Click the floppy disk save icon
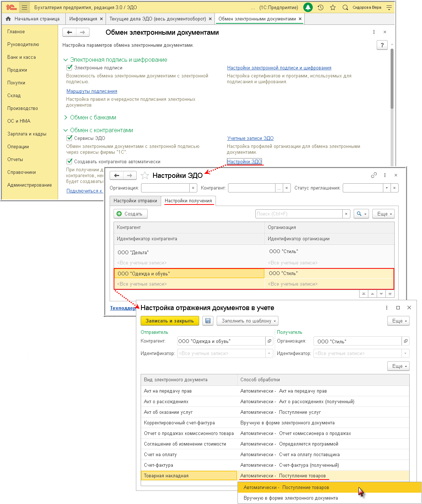 [208, 321]
